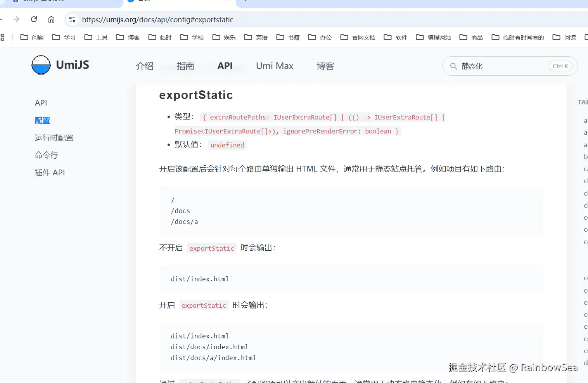588x383 pixels.
Task: Reload the page with the refresh icon
Action: [x=34, y=19]
